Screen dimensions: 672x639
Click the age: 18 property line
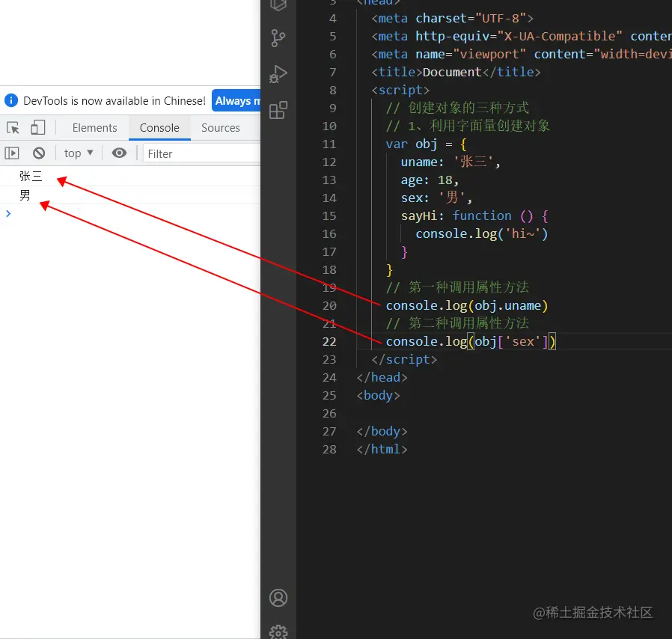(x=430, y=180)
